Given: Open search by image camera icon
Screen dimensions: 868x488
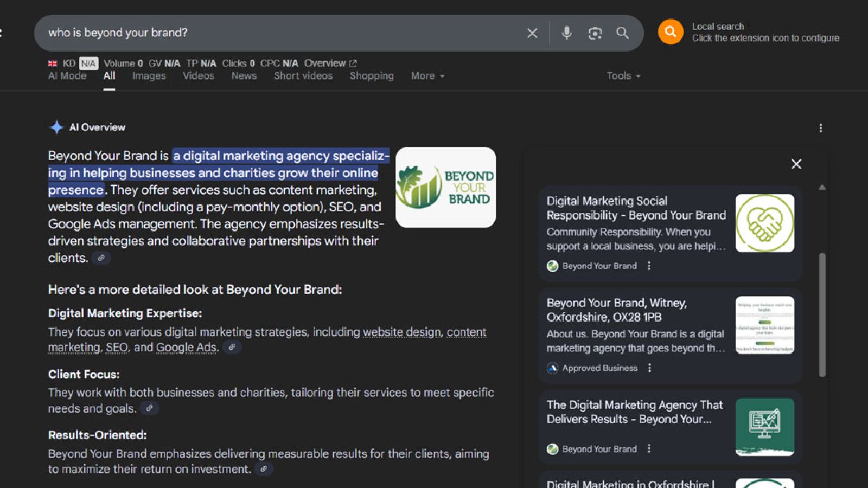Looking at the screenshot, I should (595, 33).
